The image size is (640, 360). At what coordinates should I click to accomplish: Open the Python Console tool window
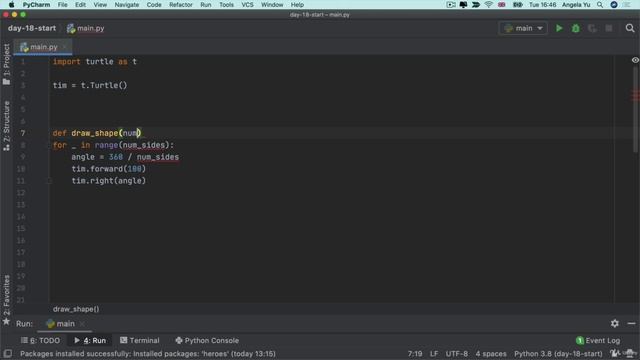pyautogui.click(x=207, y=340)
